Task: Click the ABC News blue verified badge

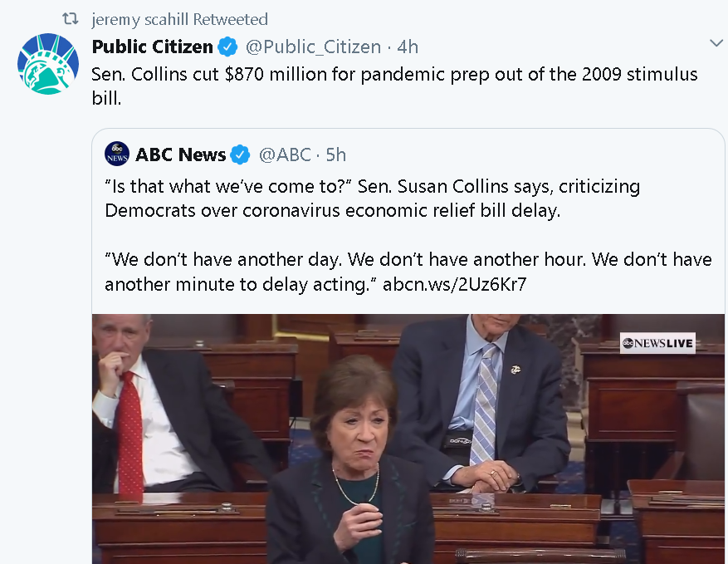Action: pyautogui.click(x=240, y=154)
